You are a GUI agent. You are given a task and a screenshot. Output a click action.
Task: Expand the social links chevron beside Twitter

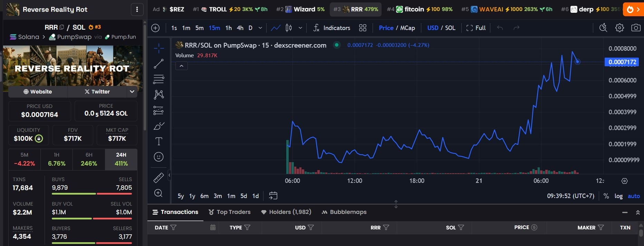click(132, 91)
